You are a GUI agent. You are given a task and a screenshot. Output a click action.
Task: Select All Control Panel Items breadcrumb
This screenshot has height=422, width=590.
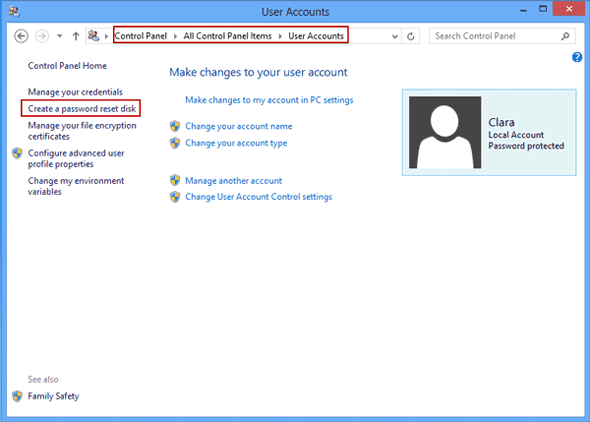pyautogui.click(x=227, y=36)
